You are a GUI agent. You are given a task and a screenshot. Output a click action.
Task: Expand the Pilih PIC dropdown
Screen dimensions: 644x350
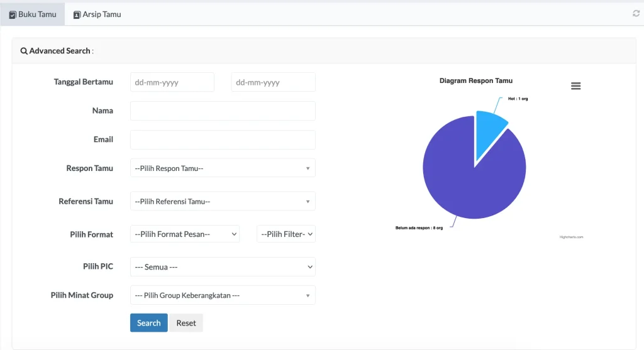click(223, 267)
